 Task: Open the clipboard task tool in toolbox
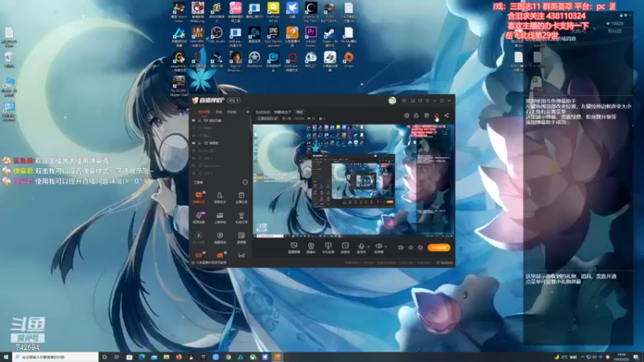241,196
